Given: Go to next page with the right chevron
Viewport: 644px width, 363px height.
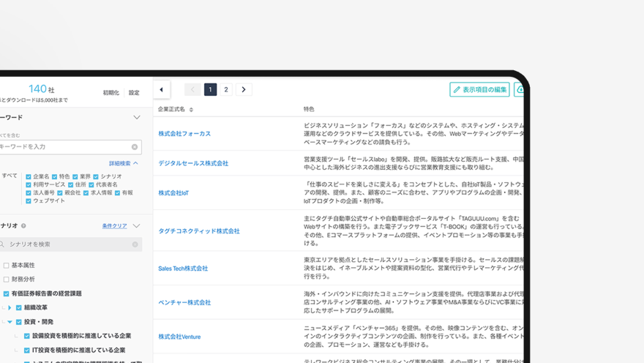Looking at the screenshot, I should click(244, 89).
